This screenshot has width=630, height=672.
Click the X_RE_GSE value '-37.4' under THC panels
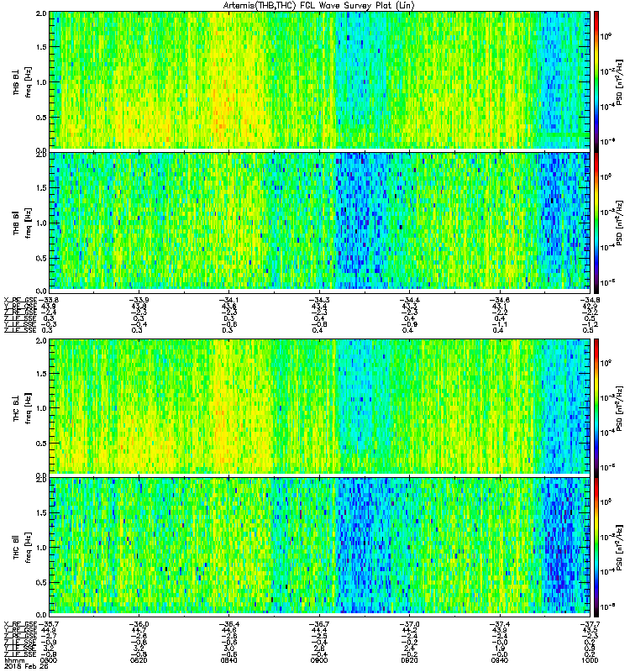click(x=500, y=624)
